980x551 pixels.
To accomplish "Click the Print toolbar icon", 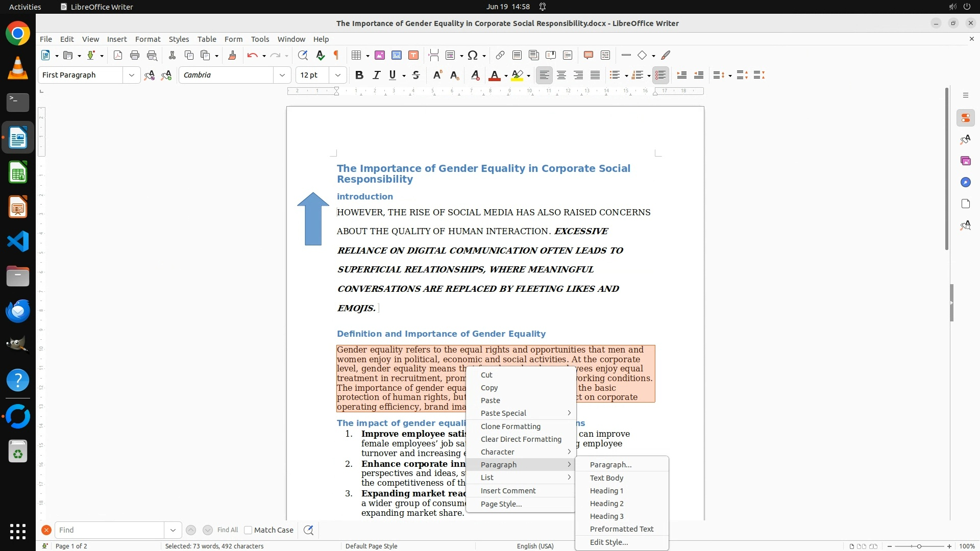I will pyautogui.click(x=135, y=55).
